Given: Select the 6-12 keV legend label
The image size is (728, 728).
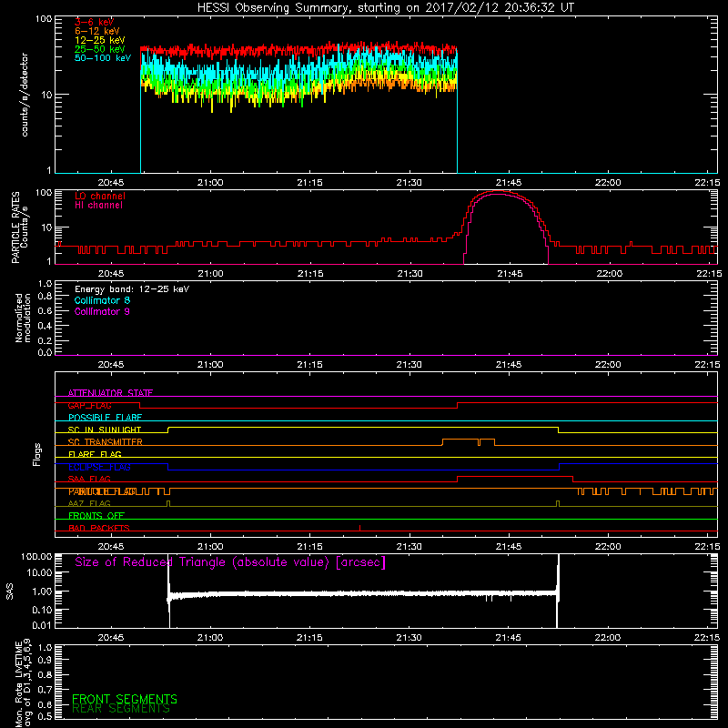Looking at the screenshot, I should (x=96, y=31).
